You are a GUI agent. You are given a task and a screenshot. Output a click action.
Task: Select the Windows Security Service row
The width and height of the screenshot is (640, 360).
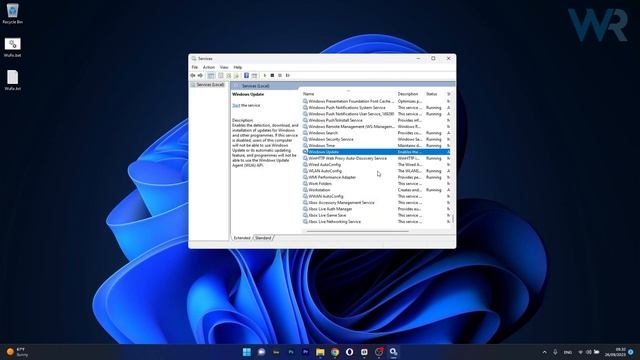tap(376, 139)
